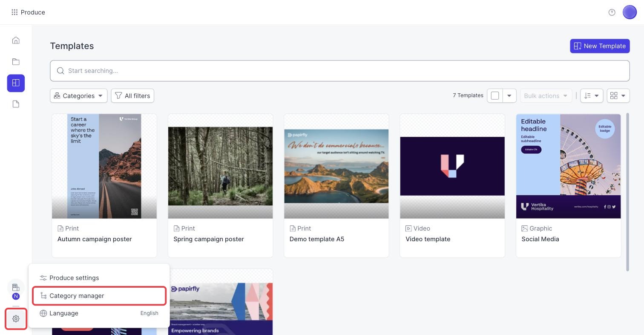Open the app launcher grid icon
The height and width of the screenshot is (335, 644).
coord(14,12)
